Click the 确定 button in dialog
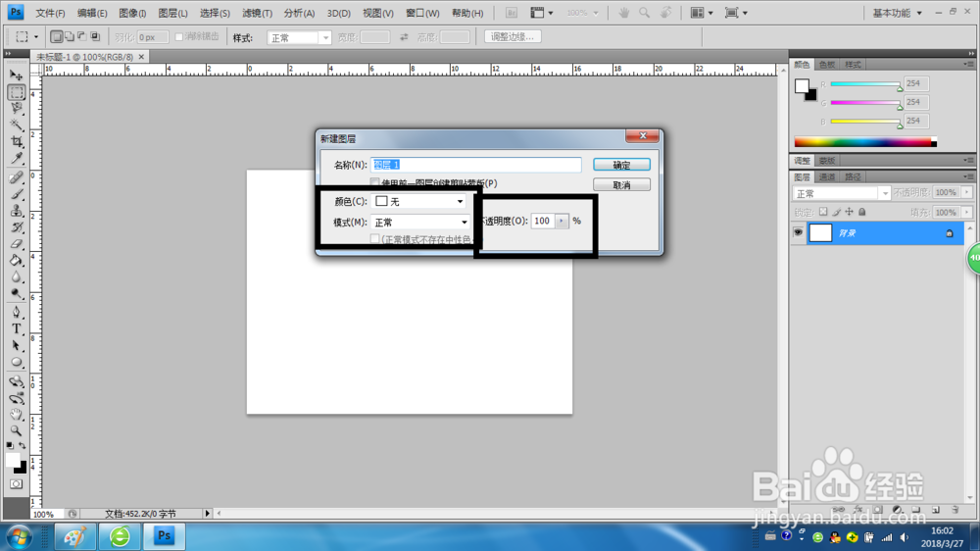This screenshot has width=980, height=551. [621, 165]
